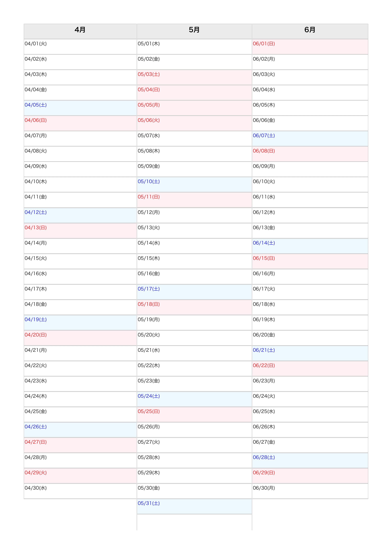This screenshot has height=554, width=392.
Task: Select the 05/15(木) date cell
Action: [x=194, y=261]
